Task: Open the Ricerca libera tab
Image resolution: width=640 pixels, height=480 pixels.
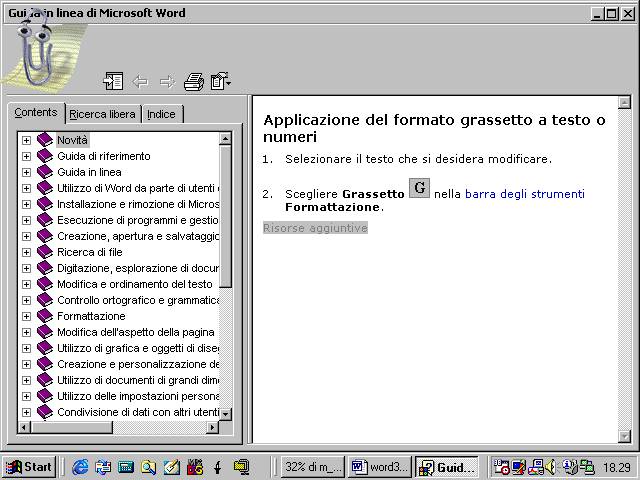Action: click(x=102, y=114)
